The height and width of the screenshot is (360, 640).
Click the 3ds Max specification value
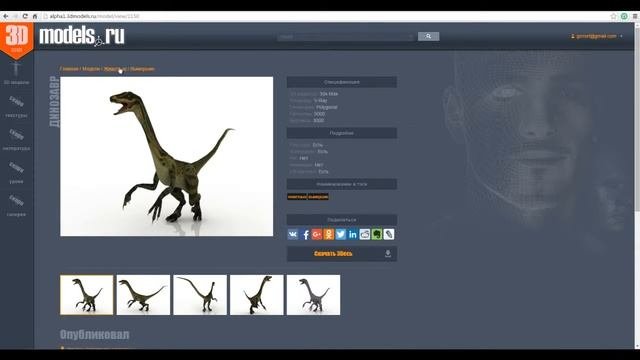coord(329,94)
